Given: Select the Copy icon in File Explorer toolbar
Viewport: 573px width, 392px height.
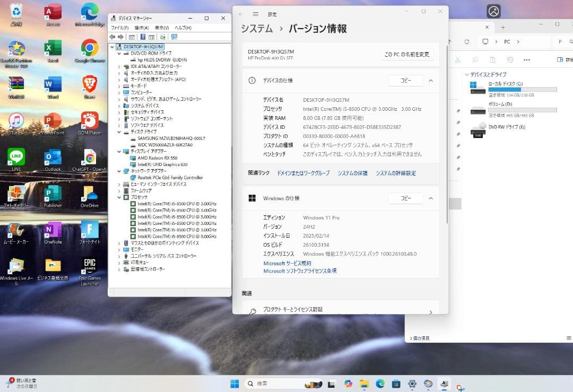Looking at the screenshot, I should (x=475, y=59).
